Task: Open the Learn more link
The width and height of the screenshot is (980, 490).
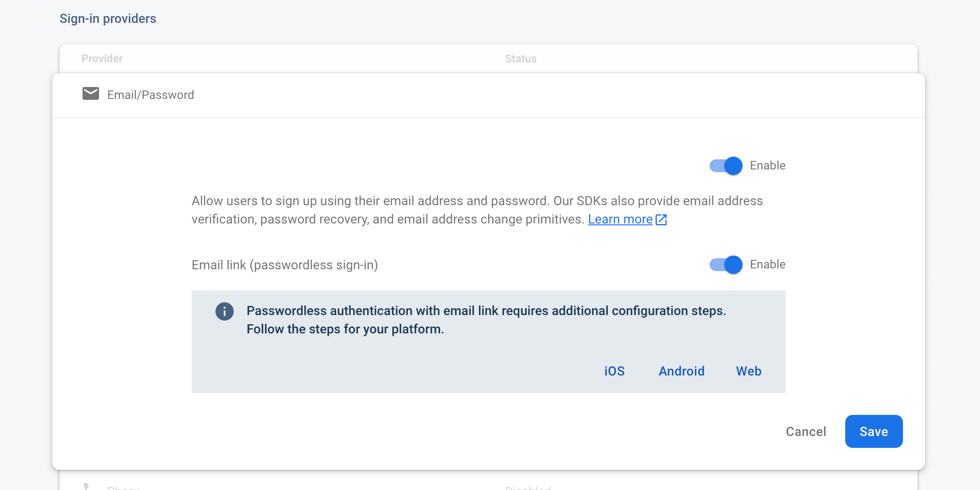Action: 620,219
